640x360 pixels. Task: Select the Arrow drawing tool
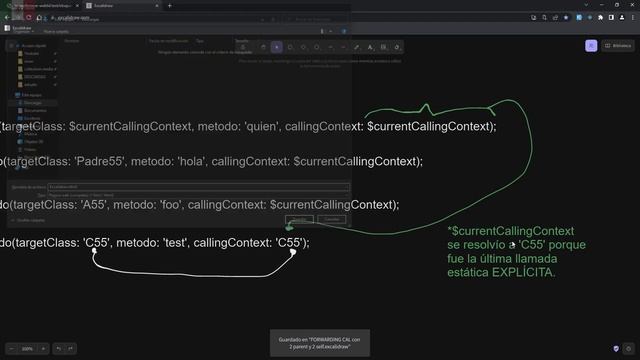pyautogui.click(x=330, y=47)
